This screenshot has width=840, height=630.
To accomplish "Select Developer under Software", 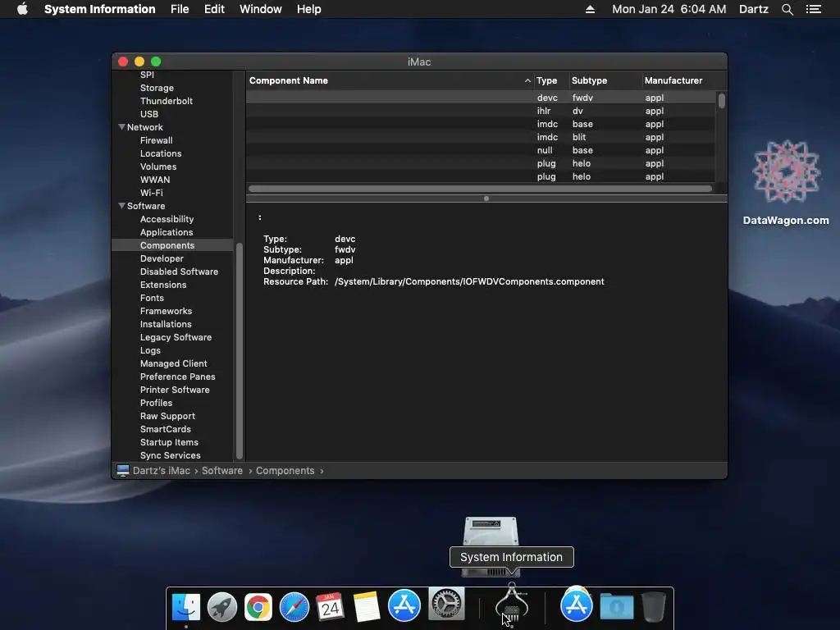I will 162,258.
